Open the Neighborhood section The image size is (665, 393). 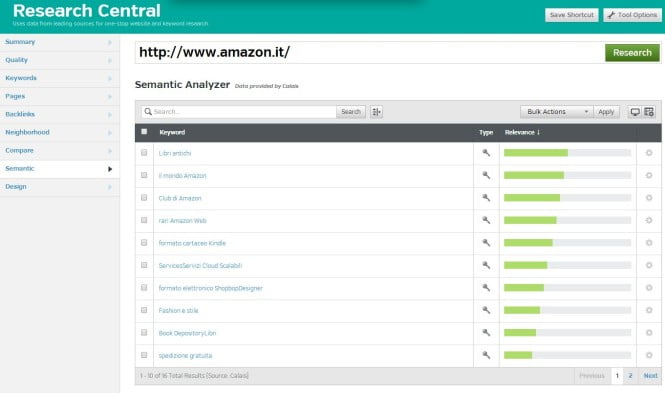(59, 132)
